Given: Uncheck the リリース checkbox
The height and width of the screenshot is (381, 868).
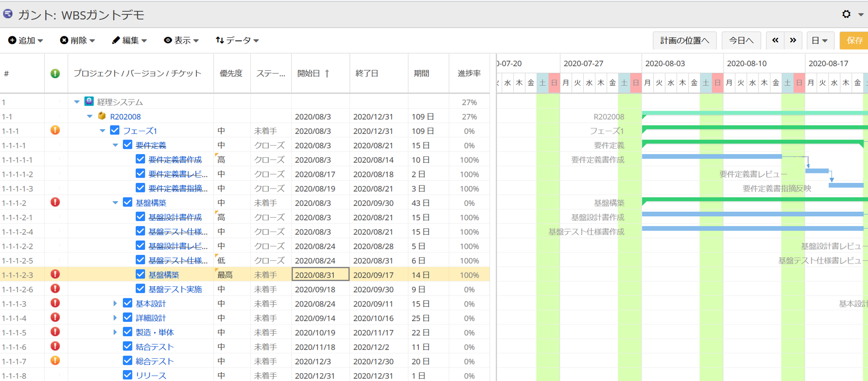Looking at the screenshot, I should (x=127, y=375).
